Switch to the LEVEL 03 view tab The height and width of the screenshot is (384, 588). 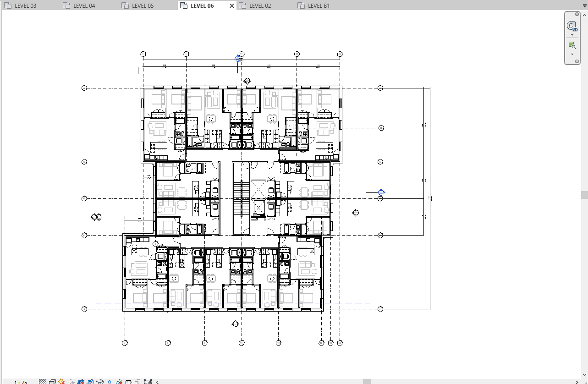coord(25,5)
